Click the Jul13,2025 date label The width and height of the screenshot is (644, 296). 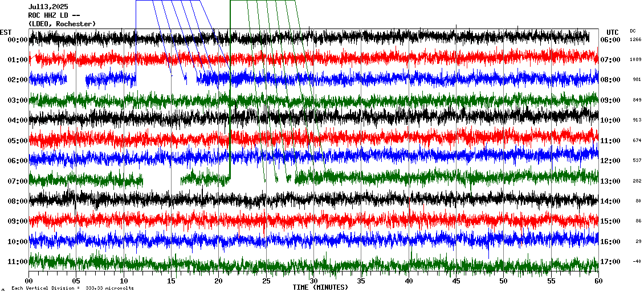point(48,7)
